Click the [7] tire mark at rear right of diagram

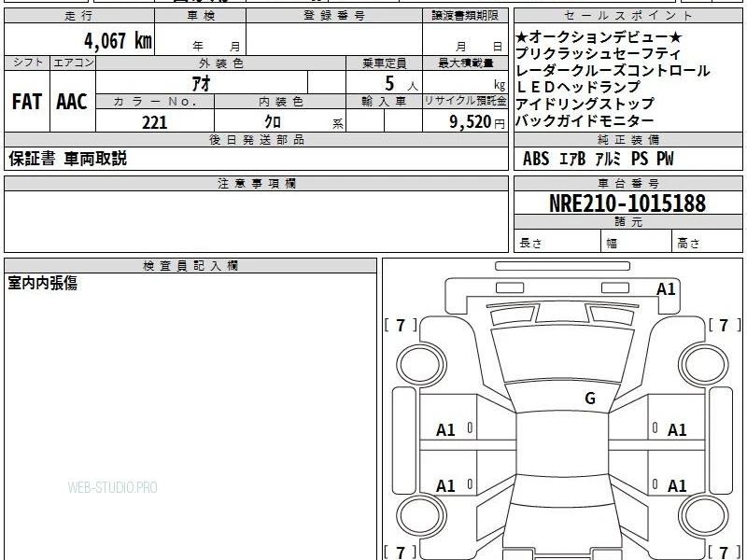725,553
